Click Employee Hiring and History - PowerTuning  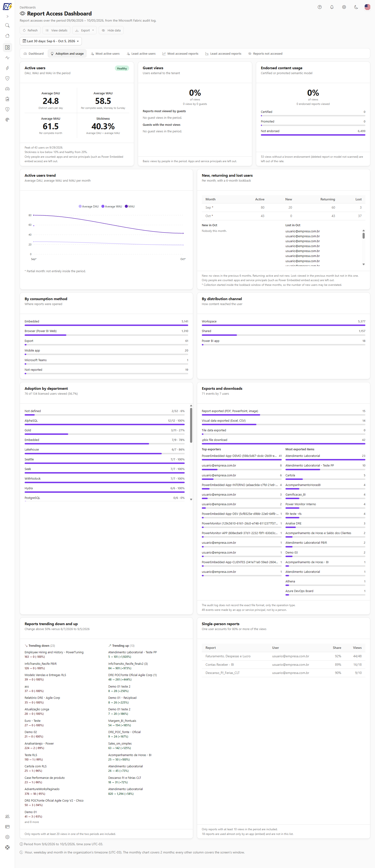(x=54, y=652)
